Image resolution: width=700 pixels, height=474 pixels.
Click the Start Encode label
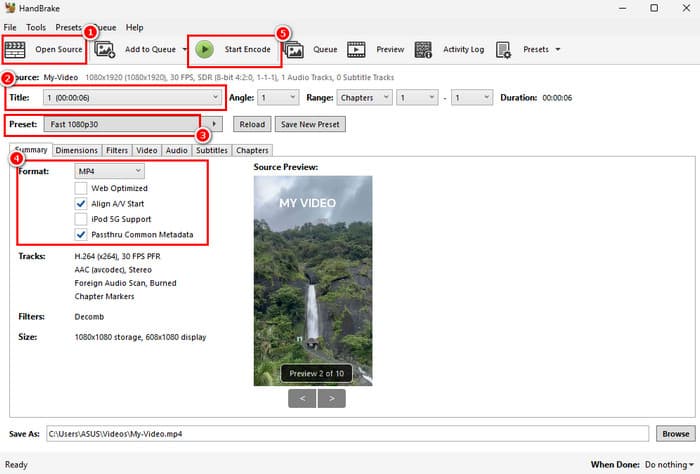coord(247,50)
